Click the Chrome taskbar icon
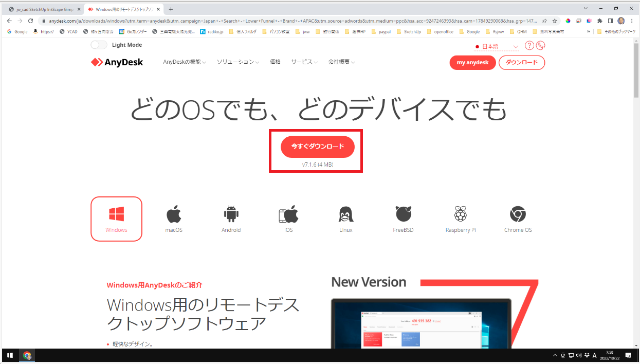 [x=27, y=355]
